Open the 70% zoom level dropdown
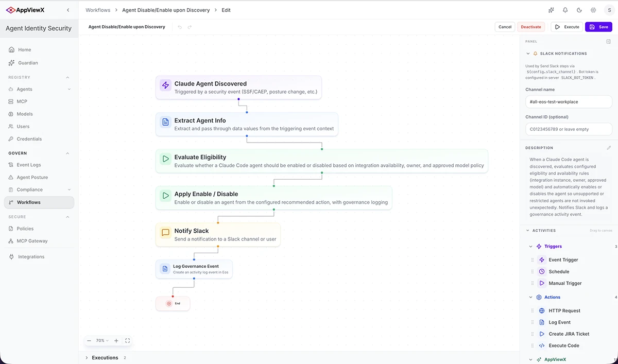This screenshot has width=618, height=364. tap(102, 341)
